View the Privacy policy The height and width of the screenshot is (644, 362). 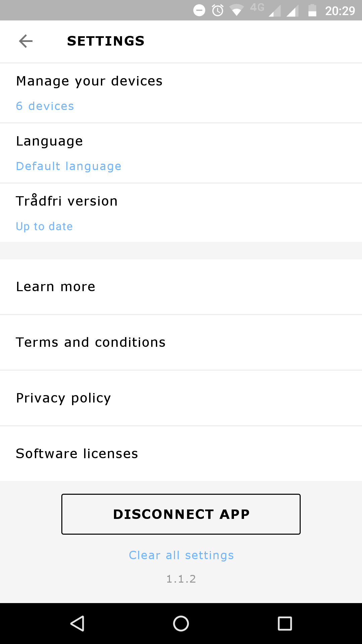(x=63, y=398)
